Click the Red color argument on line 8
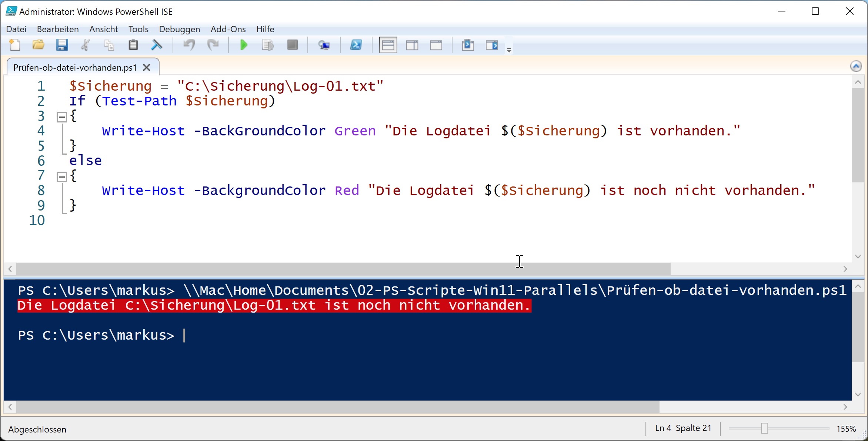 tap(347, 191)
